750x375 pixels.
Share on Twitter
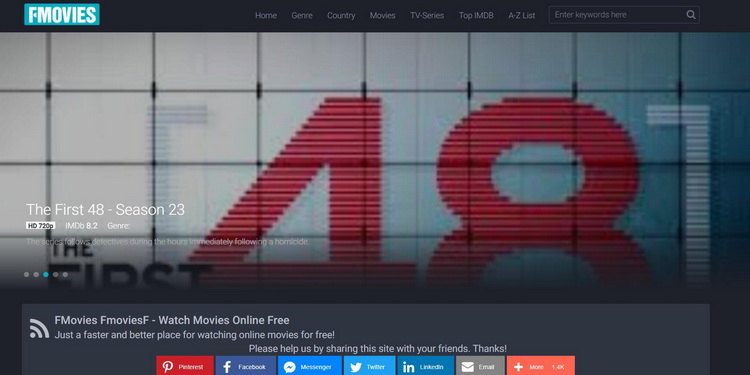tap(369, 367)
